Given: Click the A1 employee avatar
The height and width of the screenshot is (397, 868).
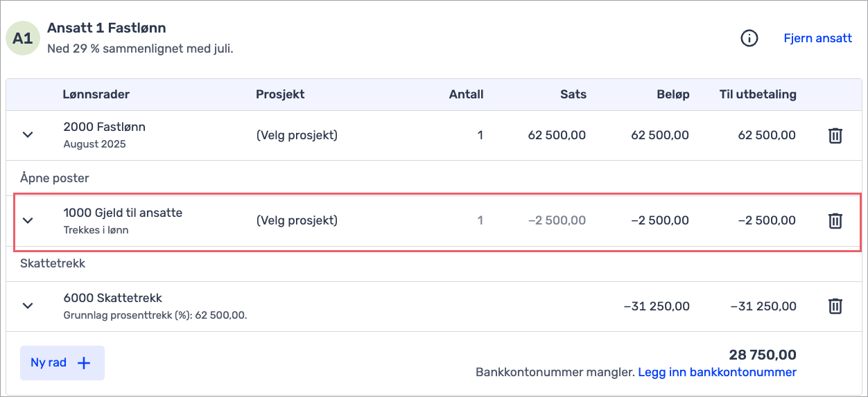Looking at the screenshot, I should coord(23,38).
